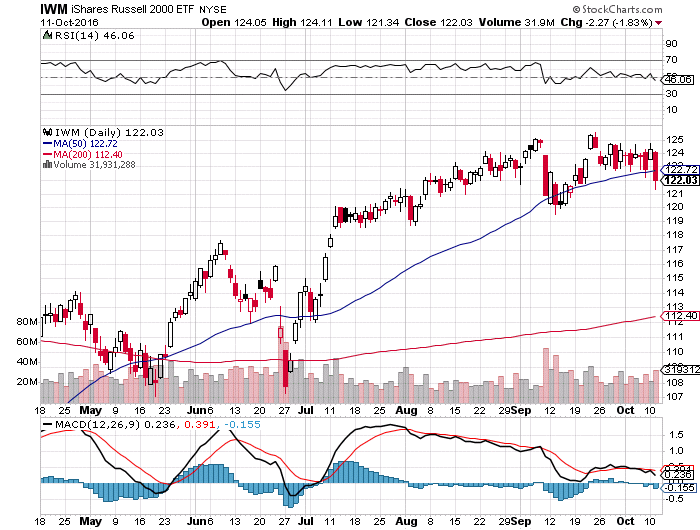Click the IWM (Daily) 122.03 legend label
700x530 pixels.
[109, 133]
